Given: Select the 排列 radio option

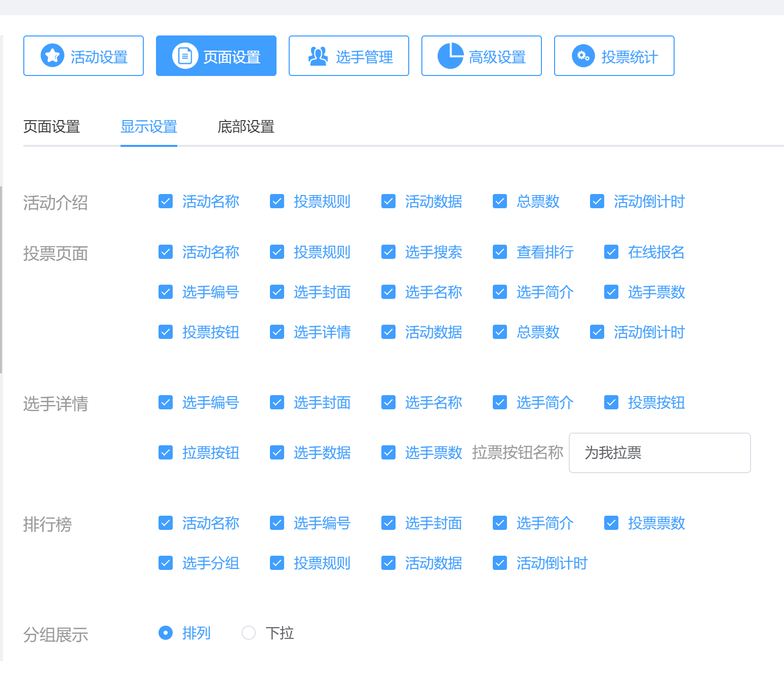Looking at the screenshot, I should click(166, 633).
